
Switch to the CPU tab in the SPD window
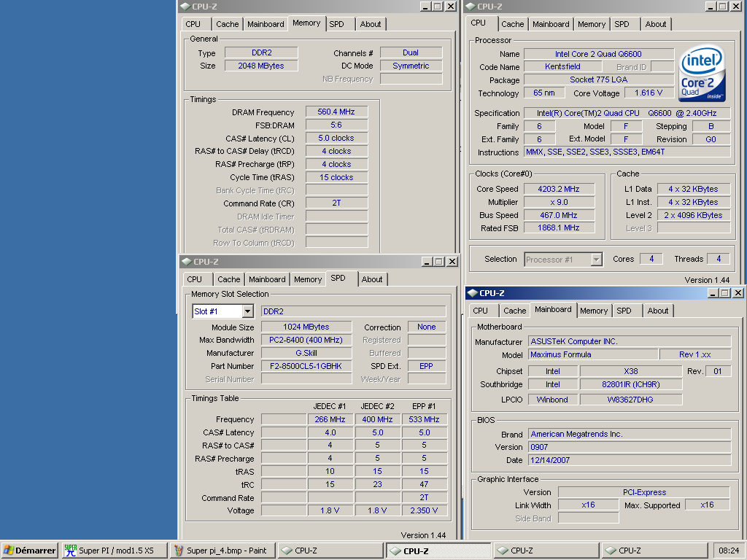[194, 279]
